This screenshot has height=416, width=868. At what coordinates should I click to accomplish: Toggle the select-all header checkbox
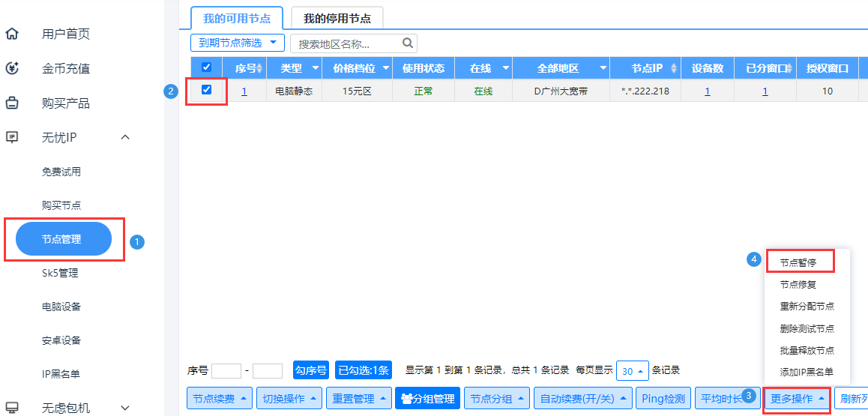click(x=207, y=67)
